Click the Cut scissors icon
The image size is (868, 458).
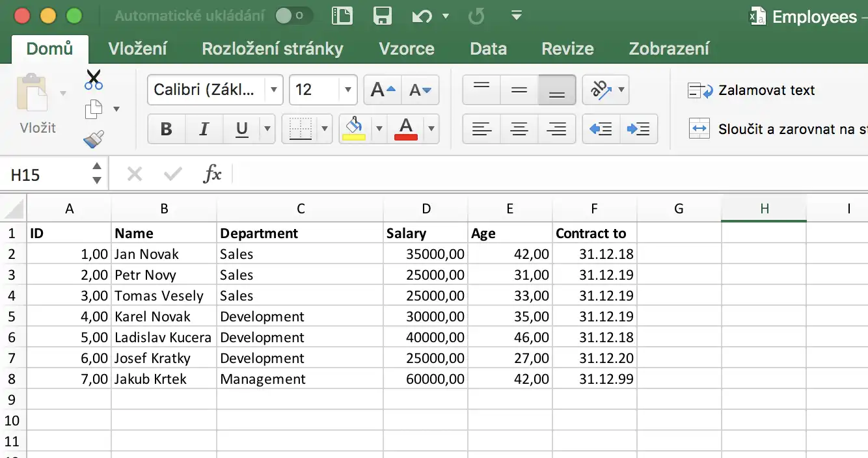pos(94,80)
